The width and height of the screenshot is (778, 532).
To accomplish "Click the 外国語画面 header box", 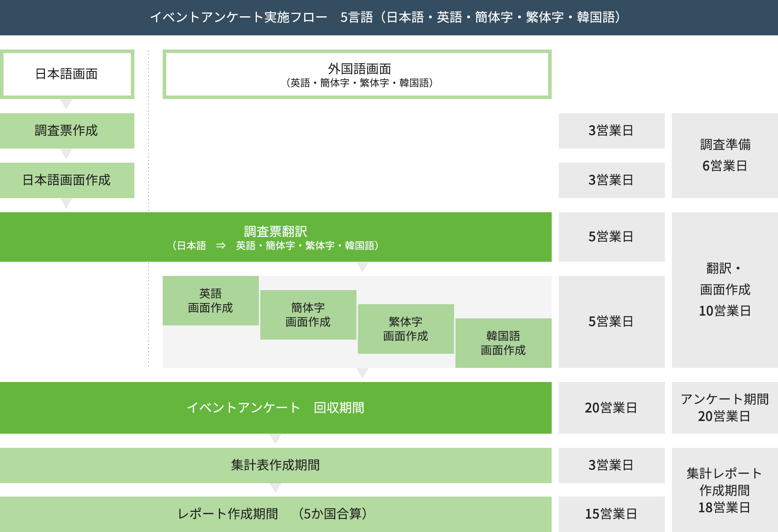I will (x=357, y=74).
